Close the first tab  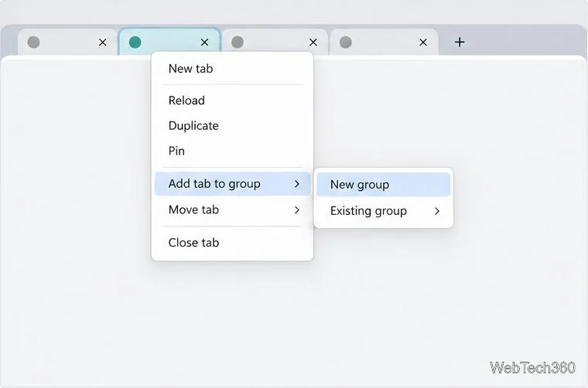point(102,43)
